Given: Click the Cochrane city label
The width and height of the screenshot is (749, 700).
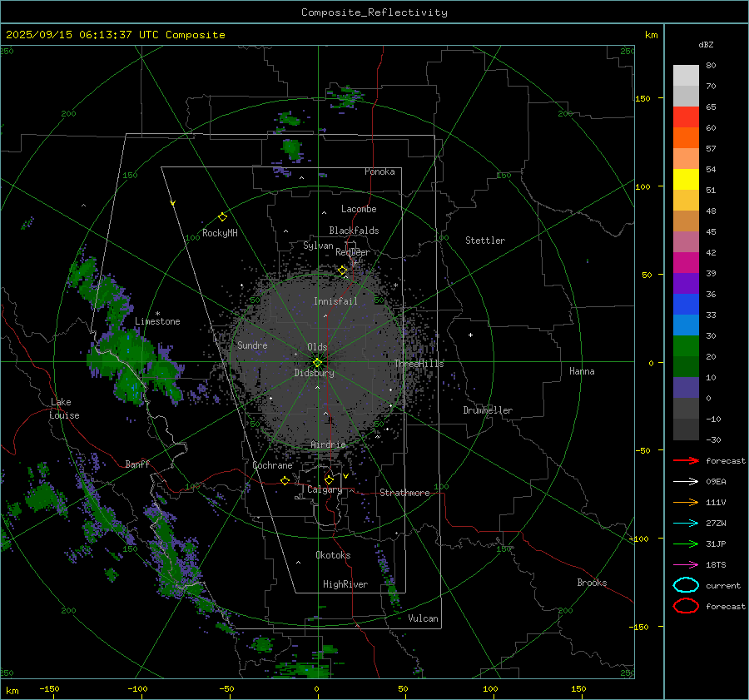Looking at the screenshot, I should point(272,465).
